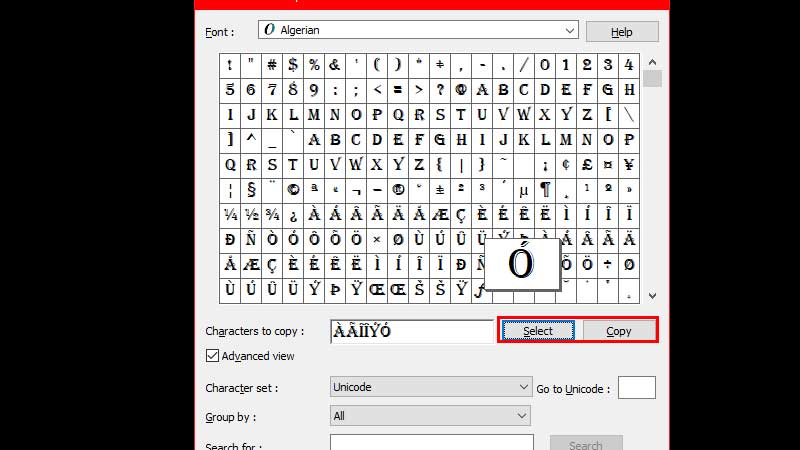Viewport: 800px width, 450px height.
Task: Choose the yen ¥ symbol cell
Action: (x=629, y=165)
